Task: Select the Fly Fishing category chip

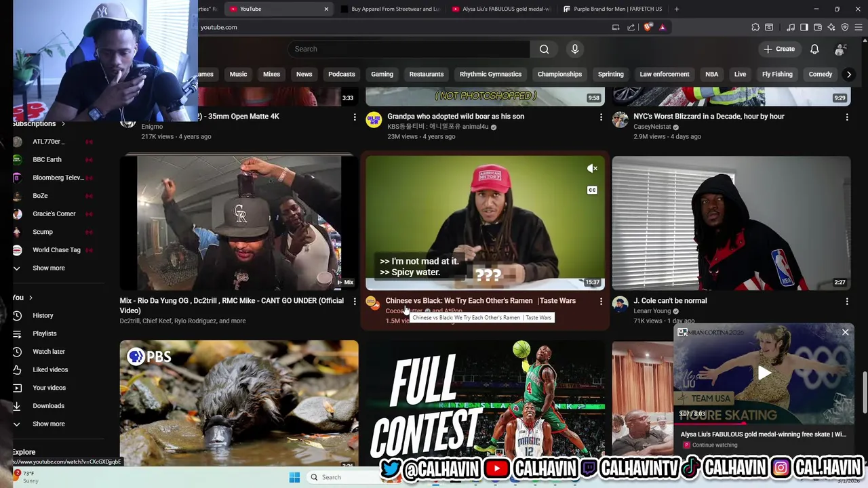Action: (777, 74)
